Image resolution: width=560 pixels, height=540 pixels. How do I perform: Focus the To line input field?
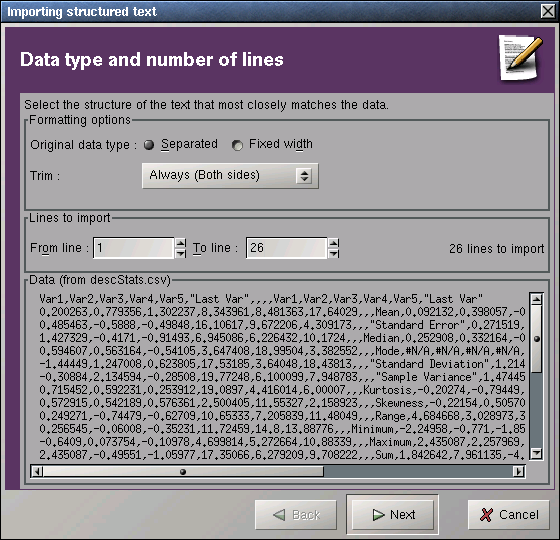click(x=286, y=248)
